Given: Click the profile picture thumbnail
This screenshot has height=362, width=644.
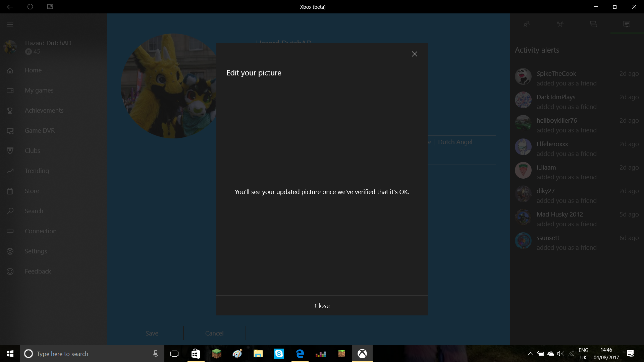Looking at the screenshot, I should 10,47.
